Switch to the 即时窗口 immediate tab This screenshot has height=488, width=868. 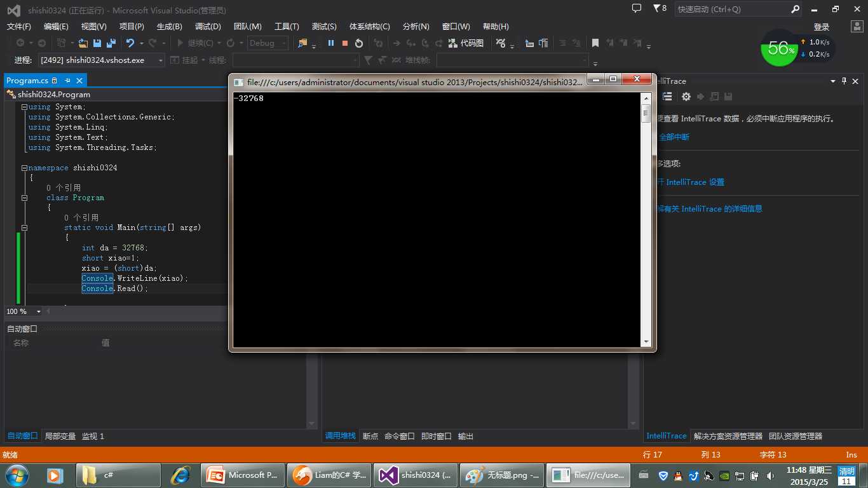click(436, 436)
